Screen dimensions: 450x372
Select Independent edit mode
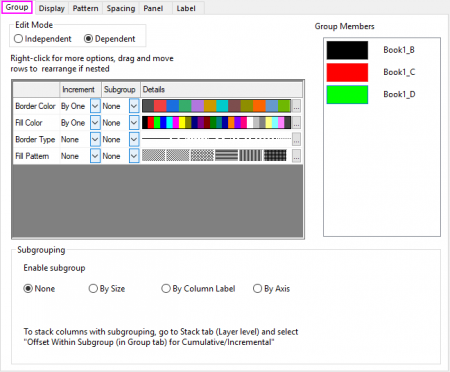click(x=43, y=39)
